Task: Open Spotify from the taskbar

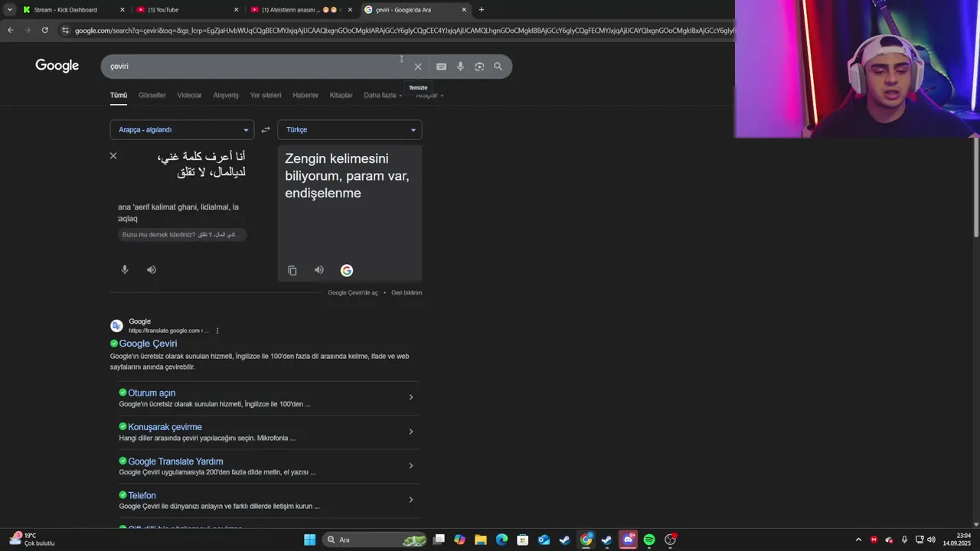Action: pyautogui.click(x=649, y=540)
